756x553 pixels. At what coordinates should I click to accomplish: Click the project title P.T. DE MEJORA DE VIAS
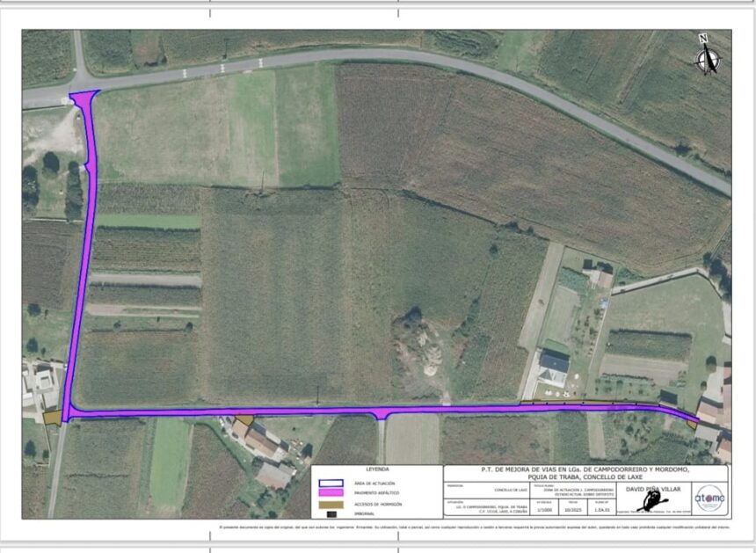tap(585, 473)
